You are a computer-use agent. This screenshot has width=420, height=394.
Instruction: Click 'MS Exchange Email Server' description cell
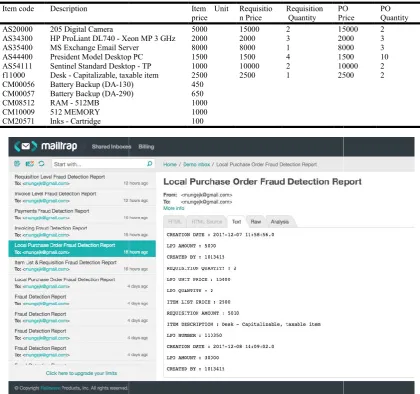(x=94, y=48)
